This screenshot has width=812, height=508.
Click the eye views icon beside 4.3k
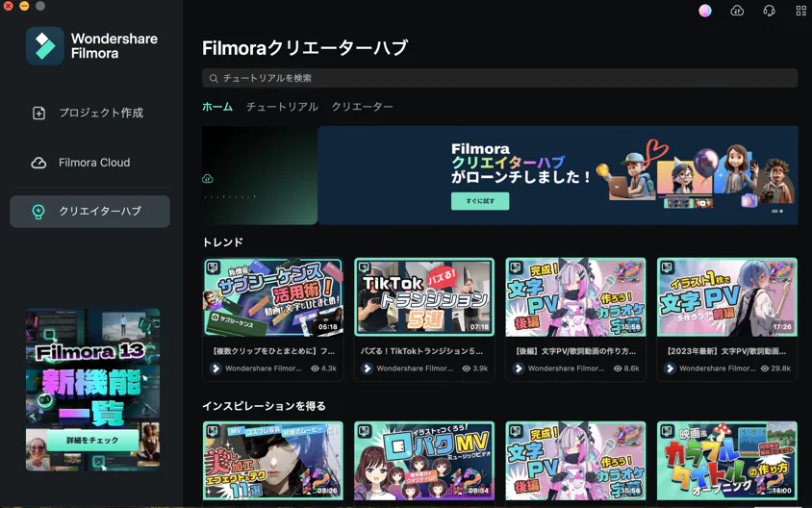315,368
